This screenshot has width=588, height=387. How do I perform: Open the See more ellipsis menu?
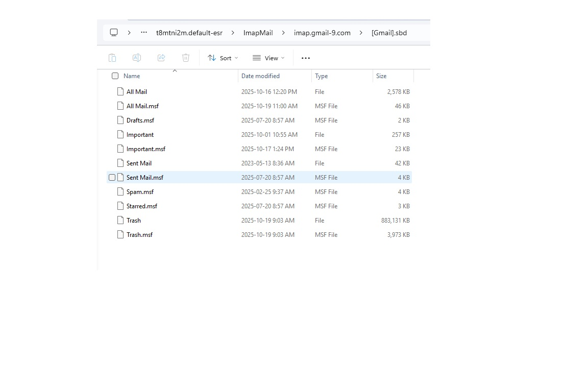pos(306,58)
